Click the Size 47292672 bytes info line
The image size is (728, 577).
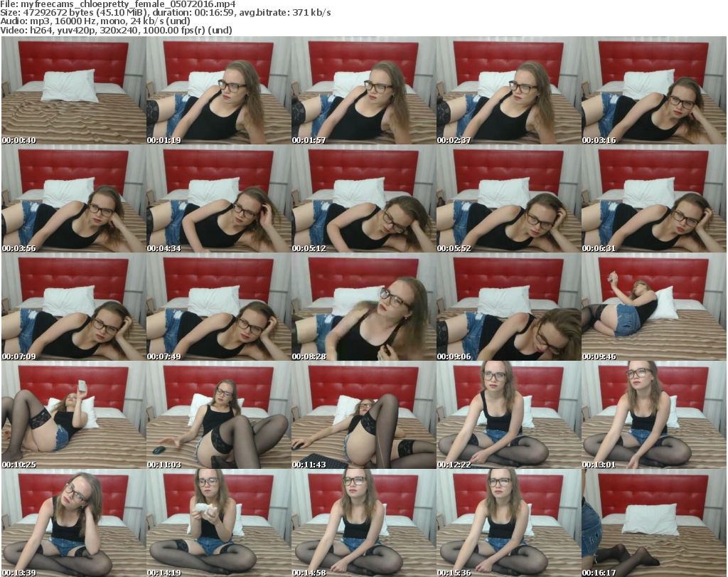[165, 13]
